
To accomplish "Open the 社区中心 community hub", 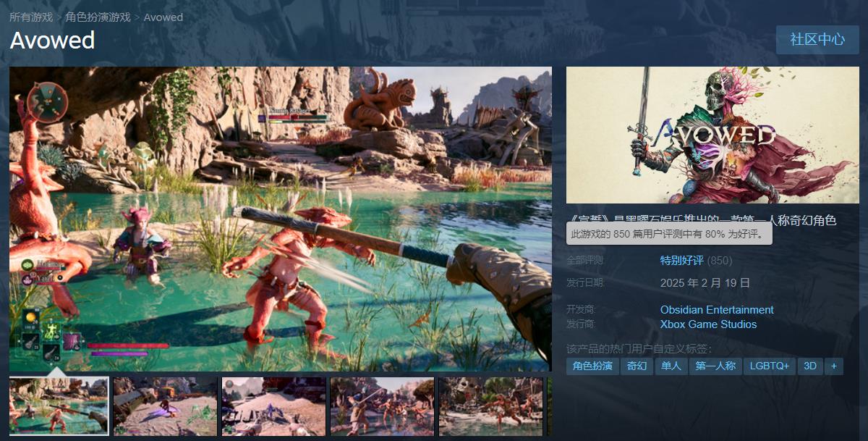I will (x=817, y=39).
